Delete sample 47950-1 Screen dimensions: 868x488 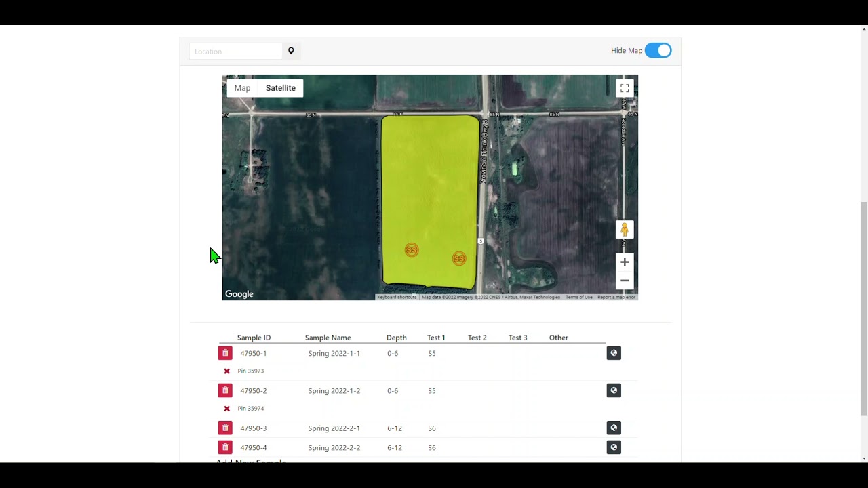[225, 353]
